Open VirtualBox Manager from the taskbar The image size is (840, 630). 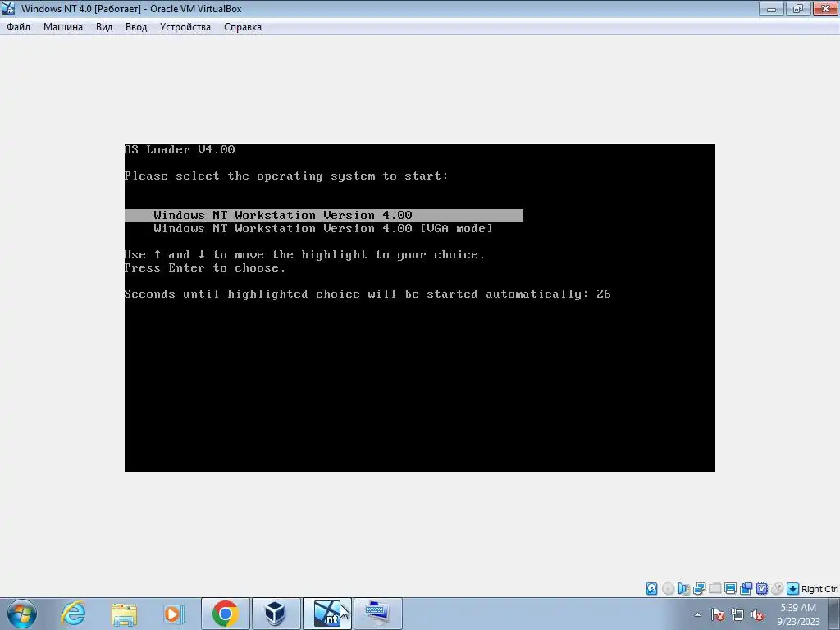tap(276, 614)
